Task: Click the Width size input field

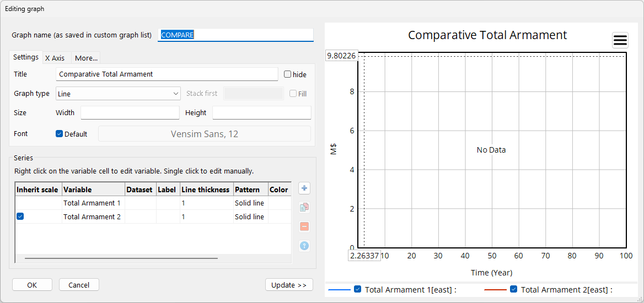Action: click(x=130, y=113)
